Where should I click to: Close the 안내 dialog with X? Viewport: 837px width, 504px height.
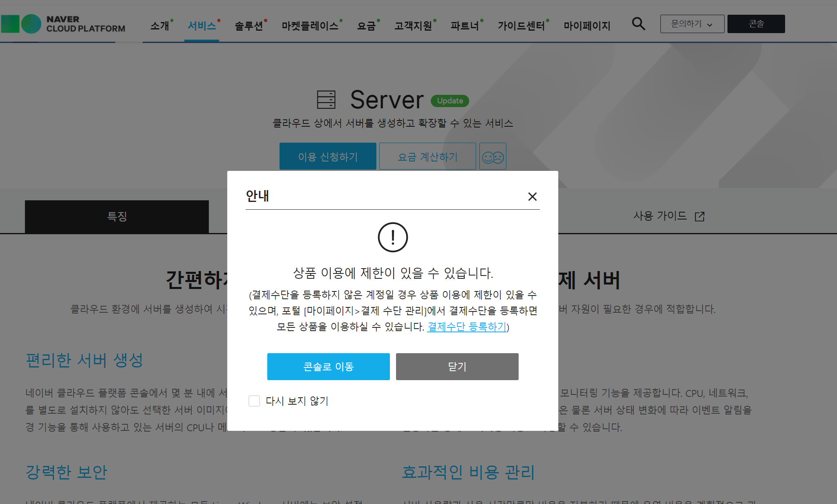point(532,197)
